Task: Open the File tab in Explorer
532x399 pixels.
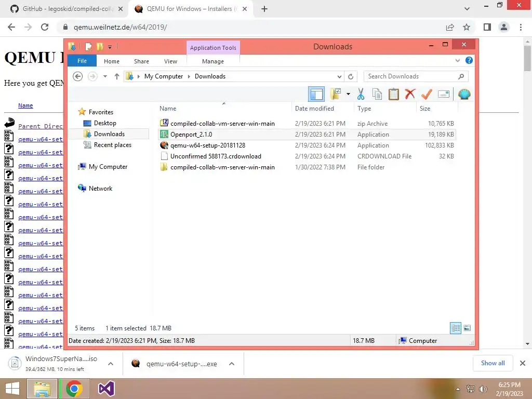Action: click(x=82, y=61)
